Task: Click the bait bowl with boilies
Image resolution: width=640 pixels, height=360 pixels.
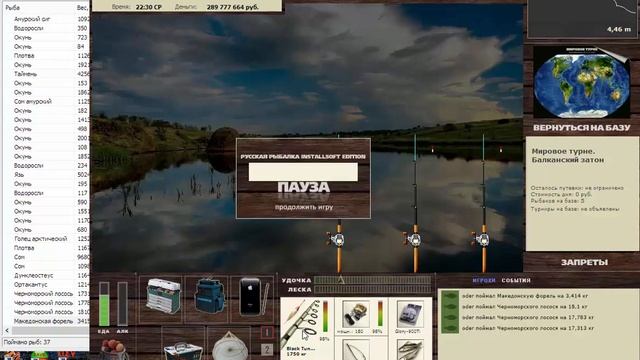Action: click(113, 349)
